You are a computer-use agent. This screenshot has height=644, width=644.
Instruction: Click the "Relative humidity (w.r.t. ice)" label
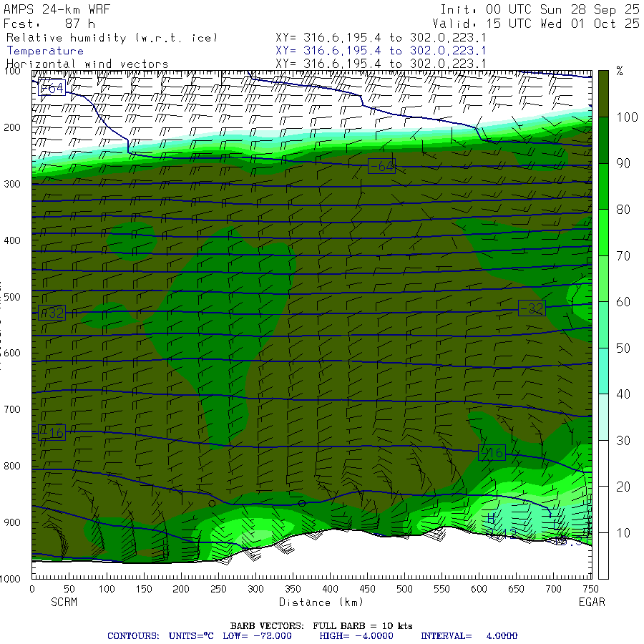click(112, 38)
